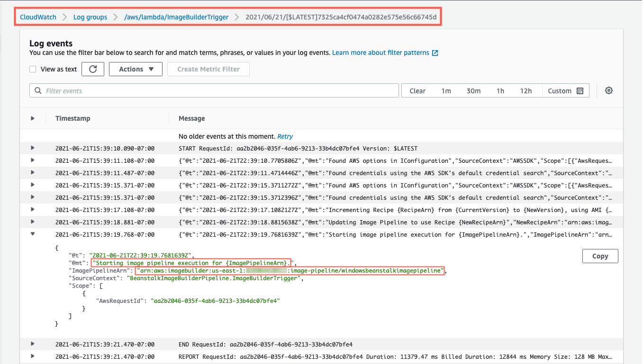Click the search magnifier in the filter bar

click(38, 90)
